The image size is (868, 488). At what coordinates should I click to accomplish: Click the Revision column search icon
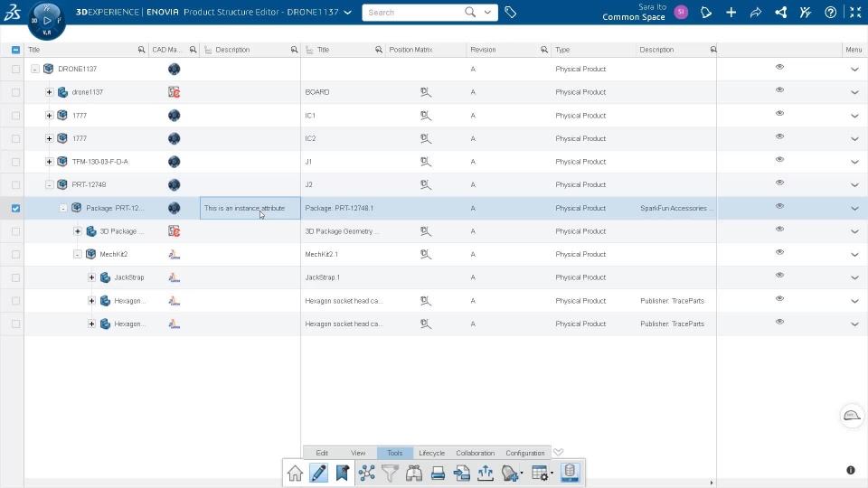tap(544, 50)
